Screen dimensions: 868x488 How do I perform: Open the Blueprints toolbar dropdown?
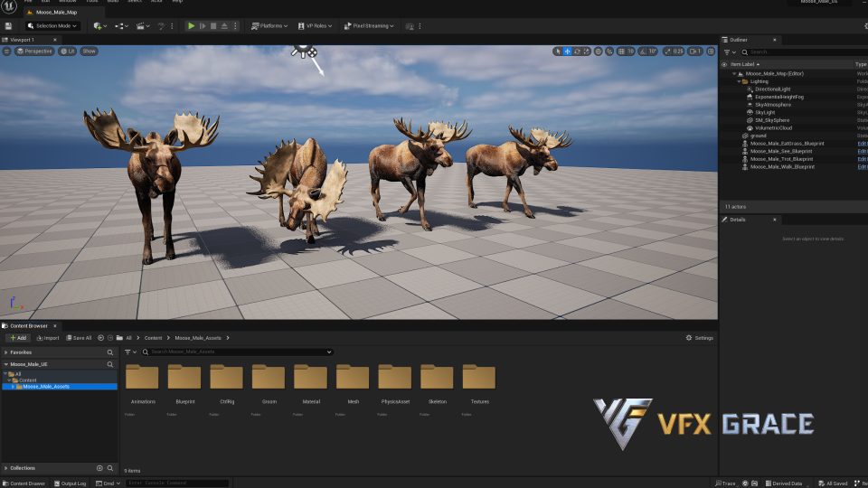point(121,26)
